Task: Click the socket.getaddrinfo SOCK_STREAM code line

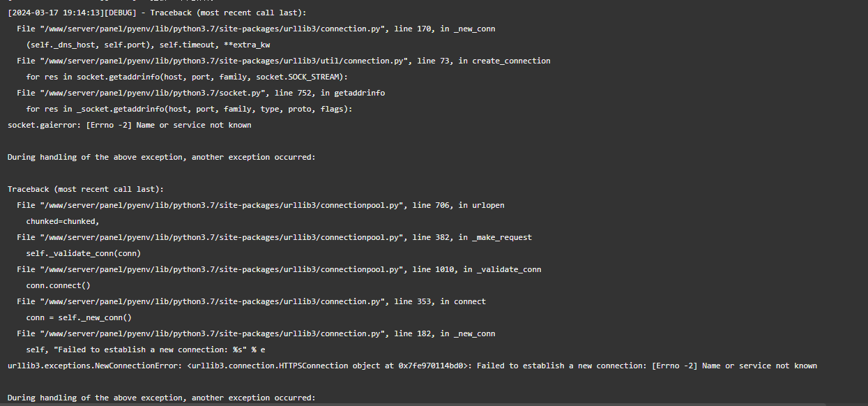Action: click(187, 77)
